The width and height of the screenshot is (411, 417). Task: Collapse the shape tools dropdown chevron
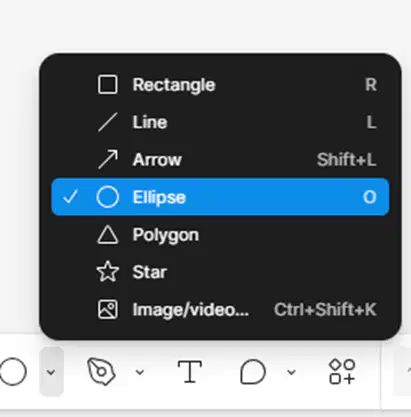[x=51, y=372]
